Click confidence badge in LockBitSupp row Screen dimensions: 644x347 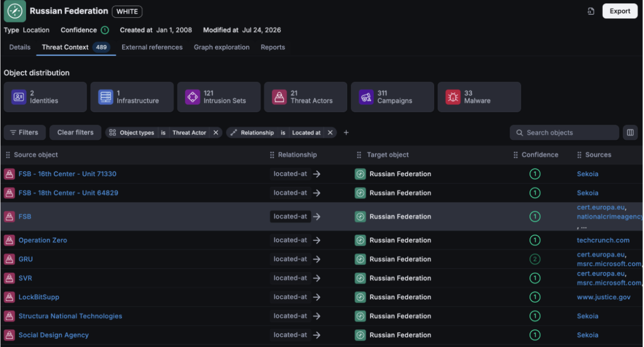(x=535, y=297)
